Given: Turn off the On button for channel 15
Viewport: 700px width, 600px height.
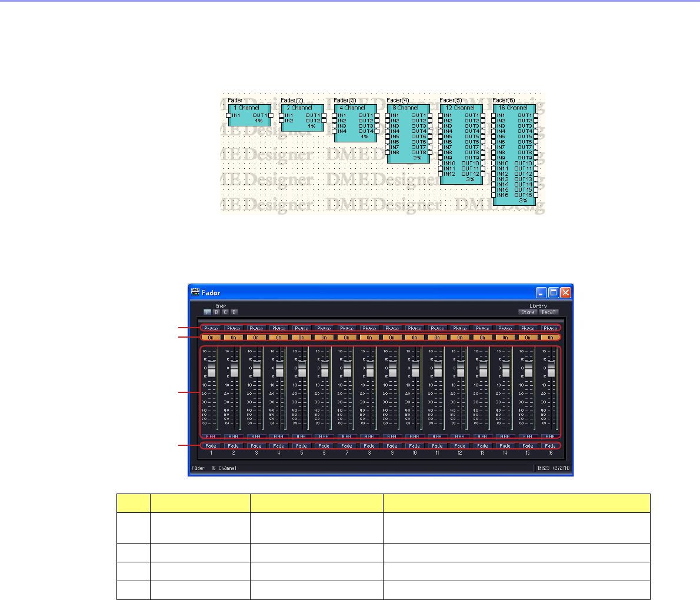Looking at the screenshot, I should (528, 338).
